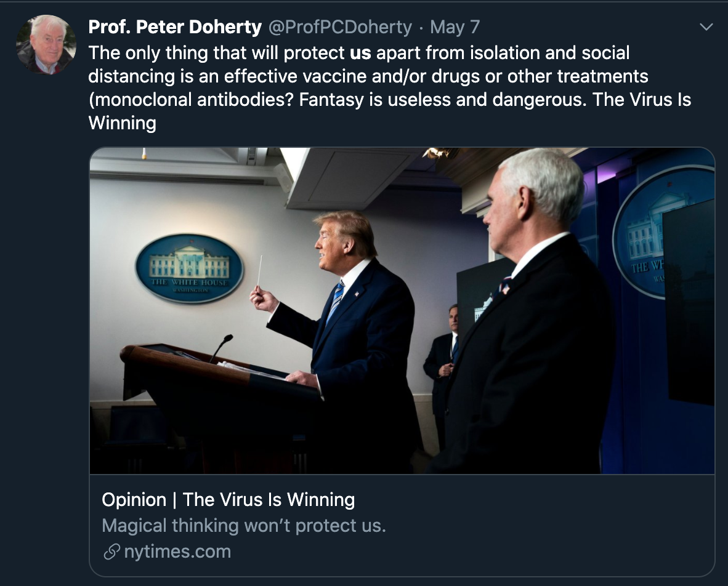Open Prof. Peter Doherty's profile picture
This screenshot has width=728, height=586.
46,44
